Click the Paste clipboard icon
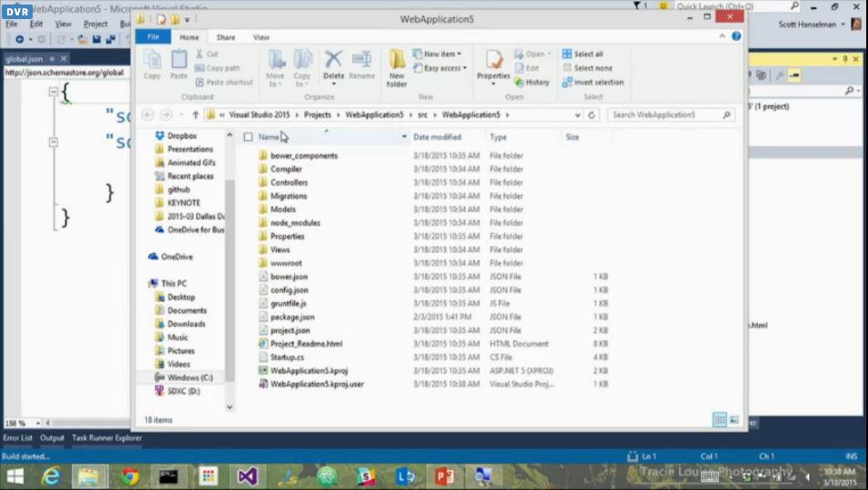 (x=179, y=64)
